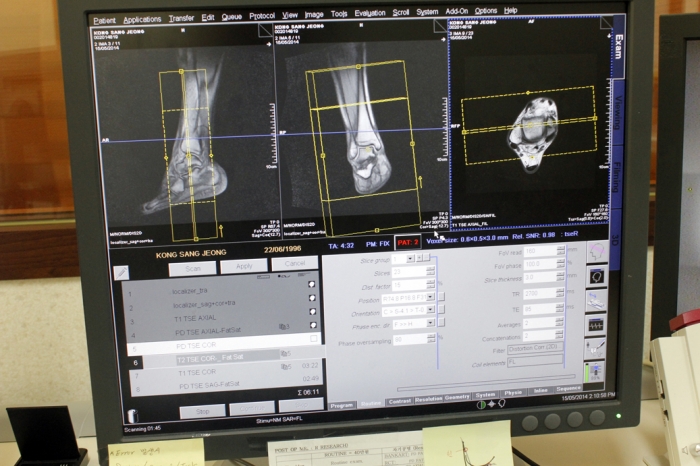Viewport: 700px width, 466px height.
Task: Open the physiological signal waveform icon
Action: click(596, 325)
